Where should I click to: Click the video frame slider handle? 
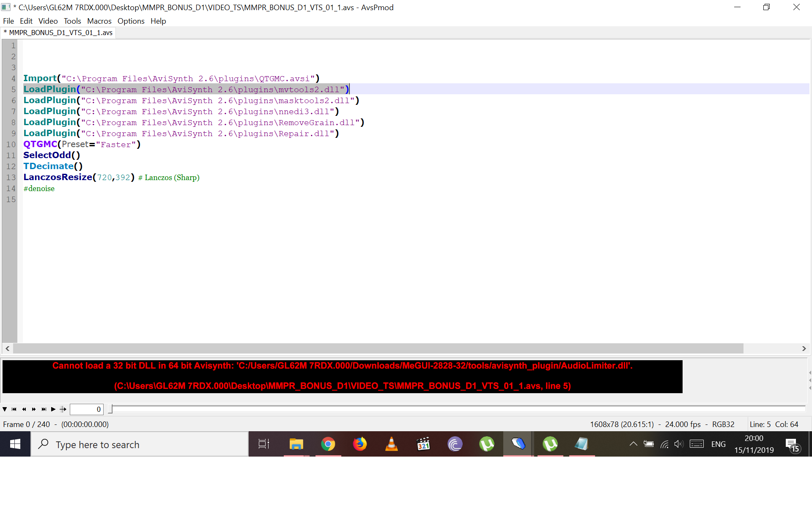coord(110,409)
